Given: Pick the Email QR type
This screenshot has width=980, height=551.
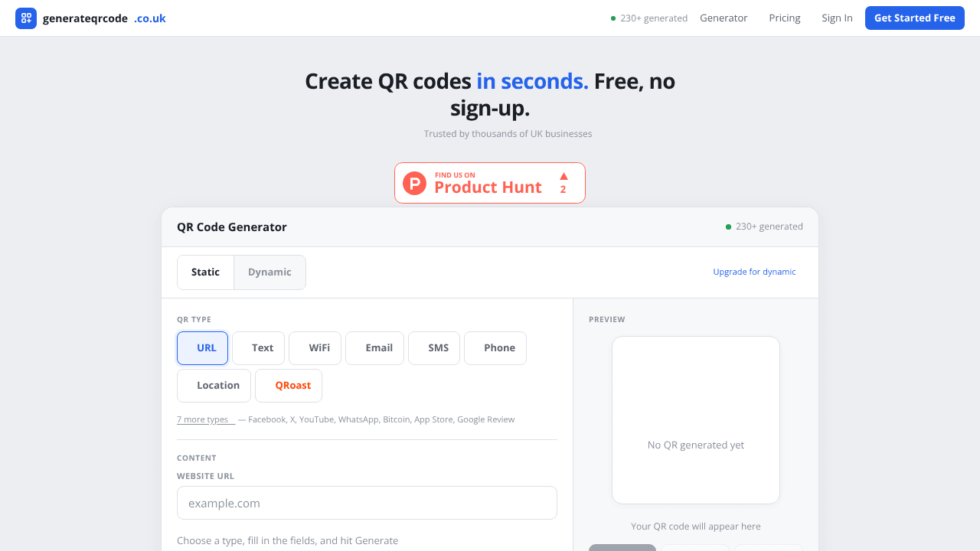Looking at the screenshot, I should point(374,348).
